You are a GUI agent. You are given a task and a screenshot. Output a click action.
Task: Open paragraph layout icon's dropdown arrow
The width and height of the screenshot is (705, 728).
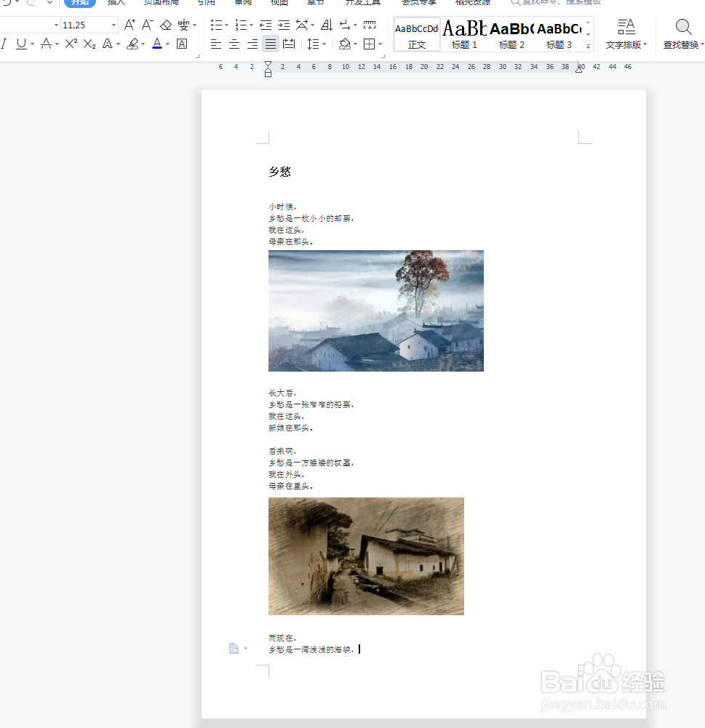[x=245, y=649]
